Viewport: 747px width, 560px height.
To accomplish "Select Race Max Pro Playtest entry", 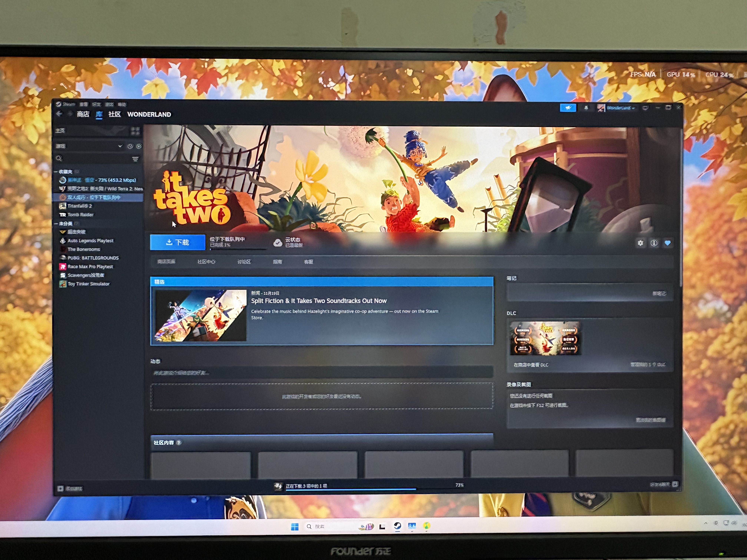I will click(x=90, y=267).
